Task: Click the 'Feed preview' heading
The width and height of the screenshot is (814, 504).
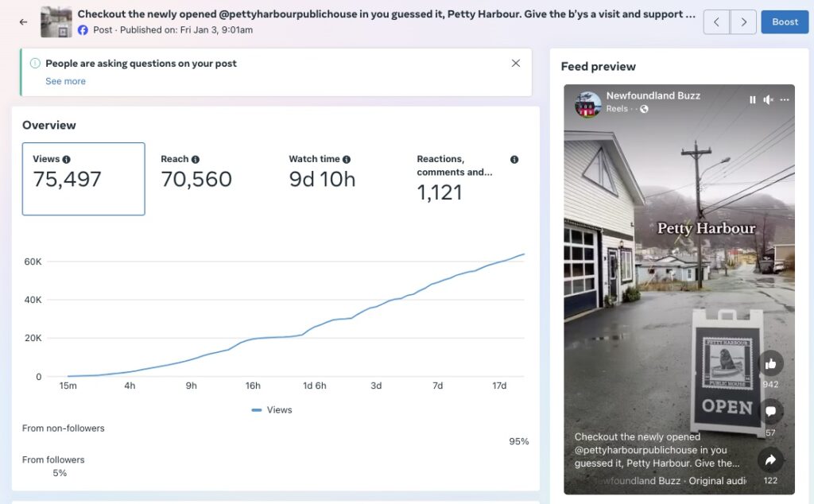Action: coord(598,67)
